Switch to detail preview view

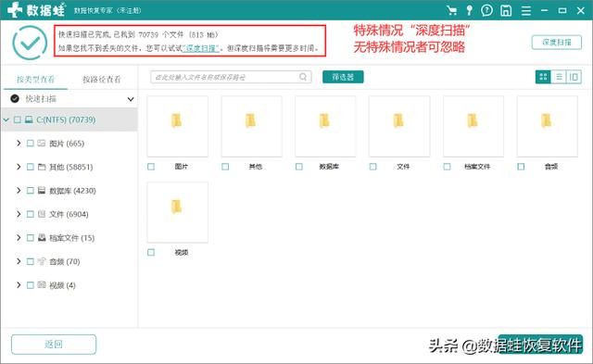click(574, 77)
